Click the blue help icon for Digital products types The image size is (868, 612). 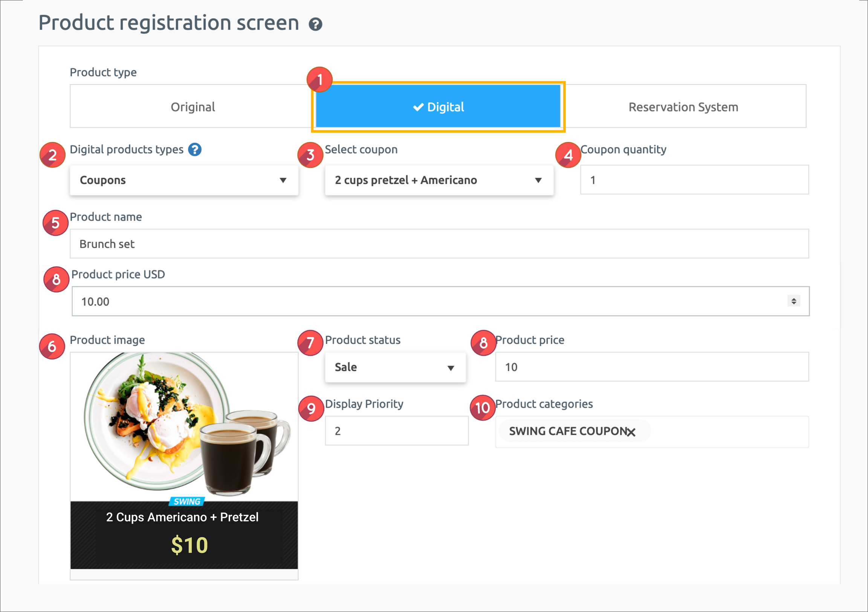(x=195, y=149)
